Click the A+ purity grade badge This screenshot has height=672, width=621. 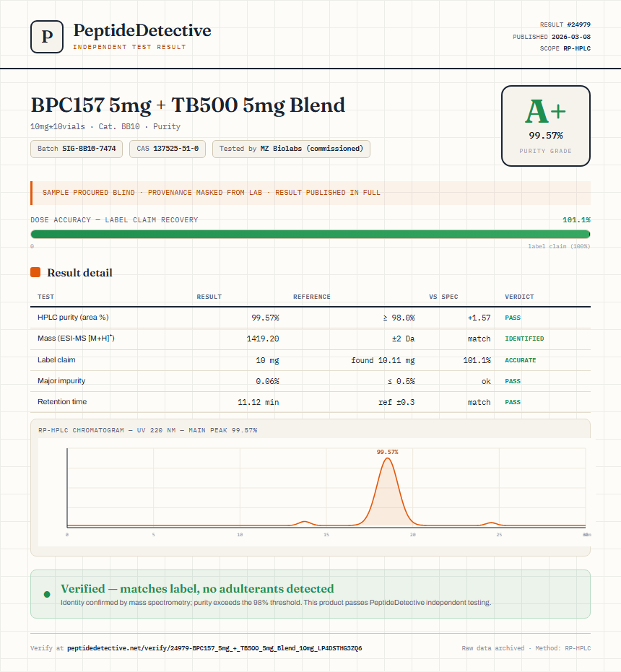click(545, 126)
